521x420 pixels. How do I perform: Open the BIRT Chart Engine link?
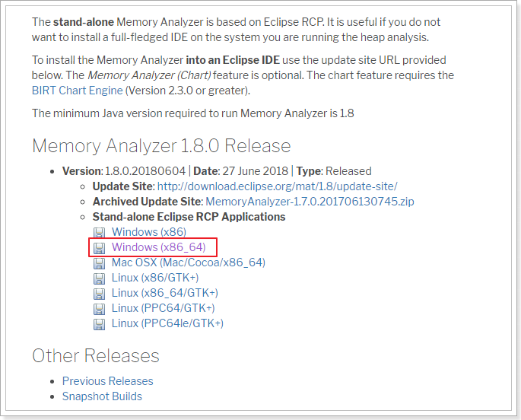(77, 91)
